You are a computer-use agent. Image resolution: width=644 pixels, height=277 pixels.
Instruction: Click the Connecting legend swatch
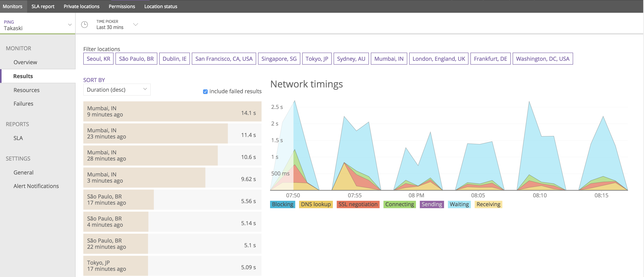pos(399,204)
